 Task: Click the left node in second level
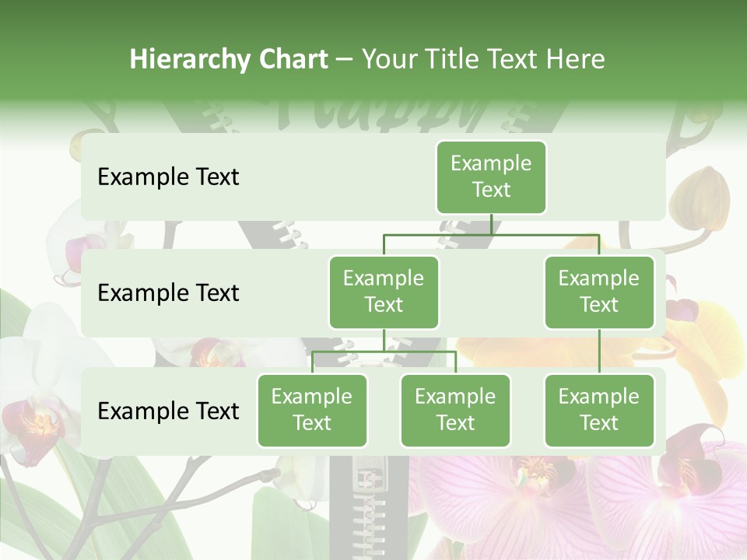(x=384, y=292)
